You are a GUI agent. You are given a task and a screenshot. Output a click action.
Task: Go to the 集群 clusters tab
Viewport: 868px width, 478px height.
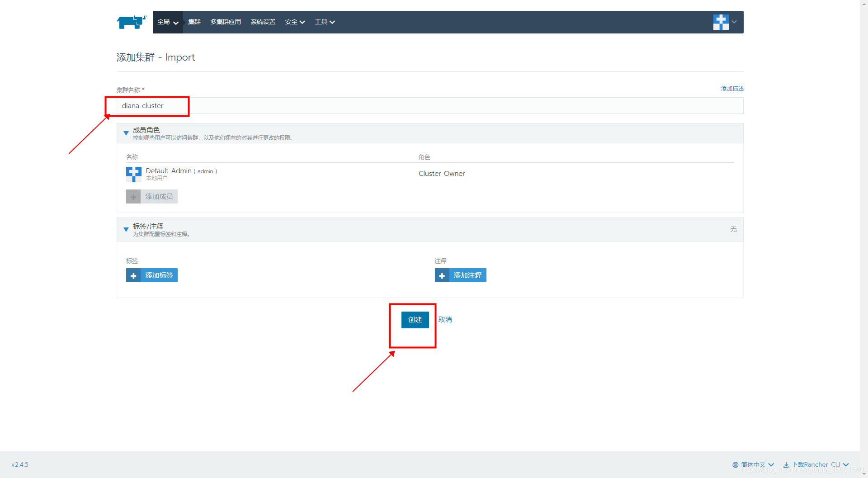pyautogui.click(x=194, y=22)
